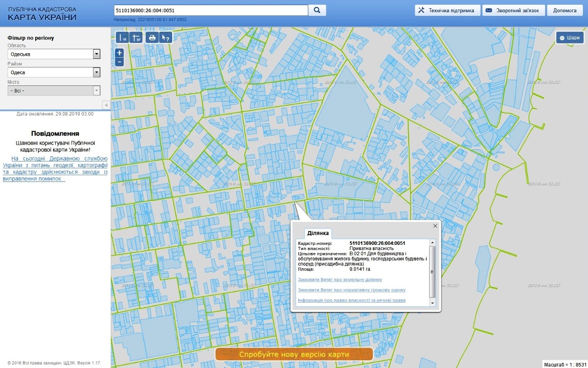Image resolution: width=588 pixels, height=368 pixels.
Task: Collapse the left sidebar panel arrow
Action: [106, 105]
